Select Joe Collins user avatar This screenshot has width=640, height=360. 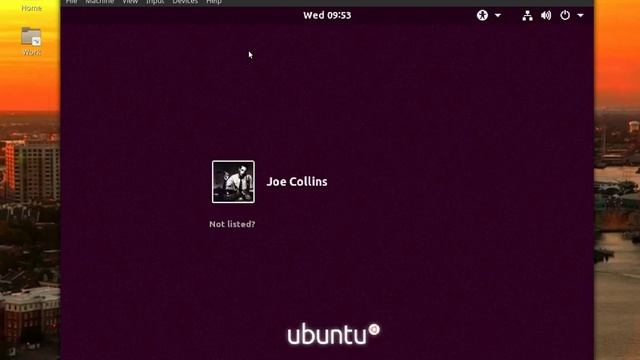click(233, 182)
